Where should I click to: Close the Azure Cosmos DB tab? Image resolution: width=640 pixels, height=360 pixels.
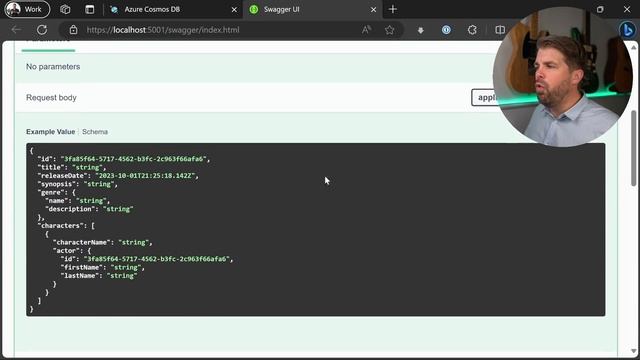pos(234,9)
